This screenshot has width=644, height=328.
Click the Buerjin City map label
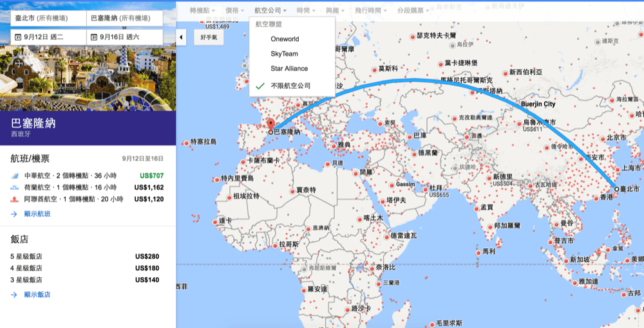538,104
